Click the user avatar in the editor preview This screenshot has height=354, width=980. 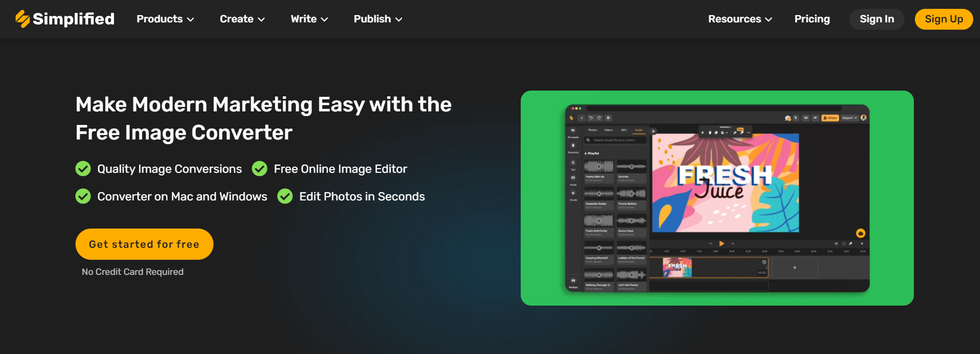(x=863, y=118)
